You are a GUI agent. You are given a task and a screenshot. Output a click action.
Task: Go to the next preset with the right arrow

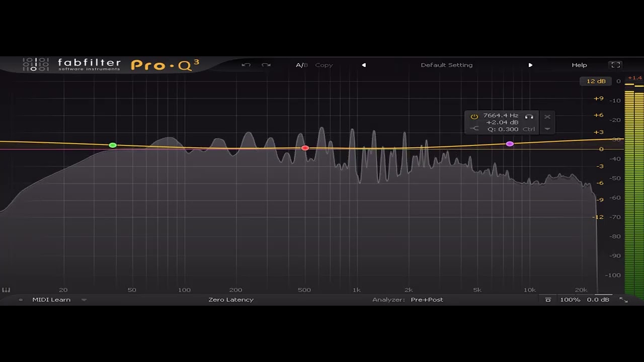click(x=530, y=65)
